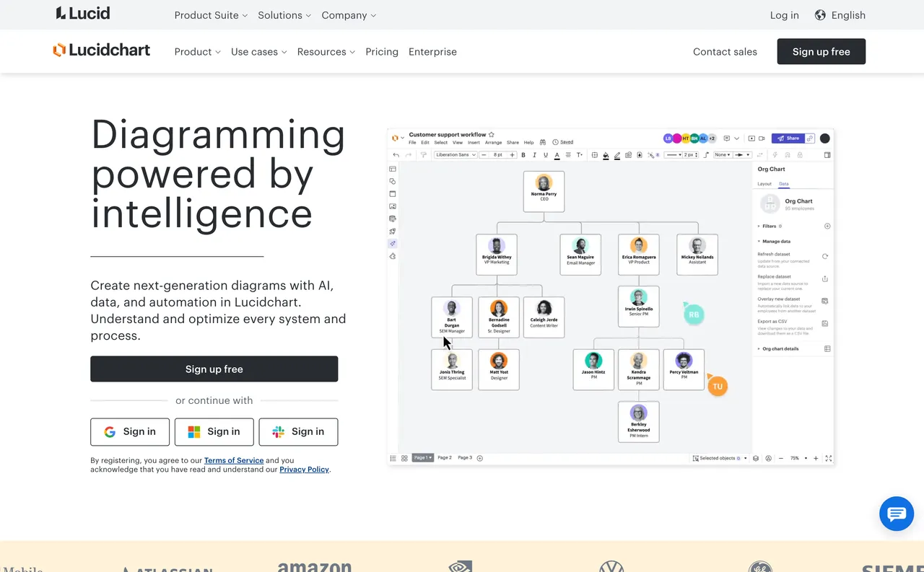
Task: Expand the Filters section
Action: pyautogui.click(x=765, y=226)
